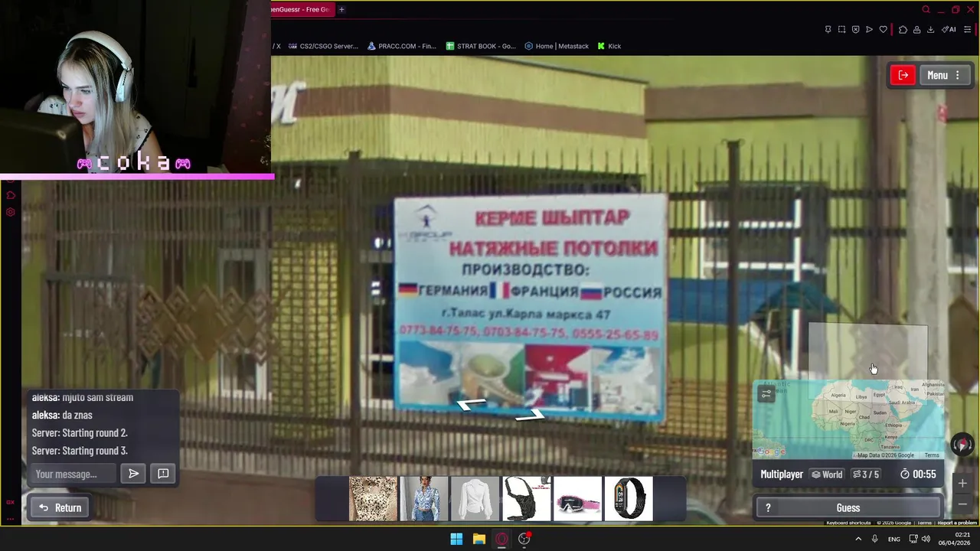Click the World map badge
This screenshot has height=551, width=980.
[x=827, y=474]
